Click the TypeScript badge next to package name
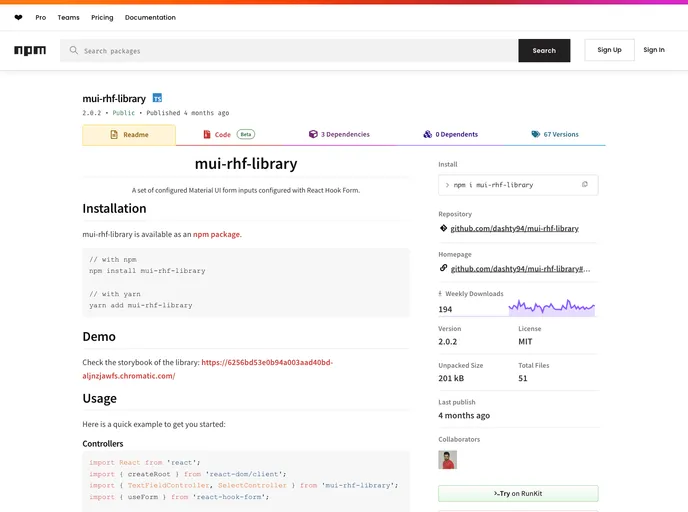 (x=157, y=98)
